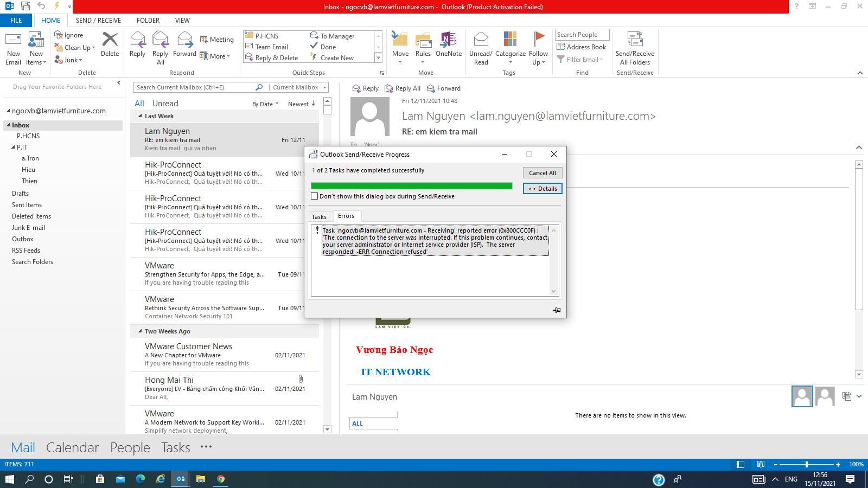Screen dimensions: 868x488
Task: Click the Ignore conversation icon
Action: pos(69,35)
